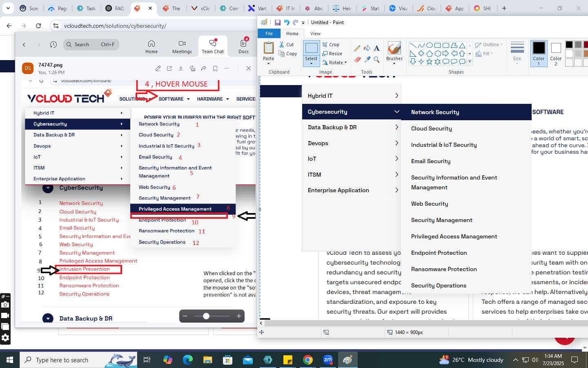Click the Team Chat tab in Zoom

point(213,47)
